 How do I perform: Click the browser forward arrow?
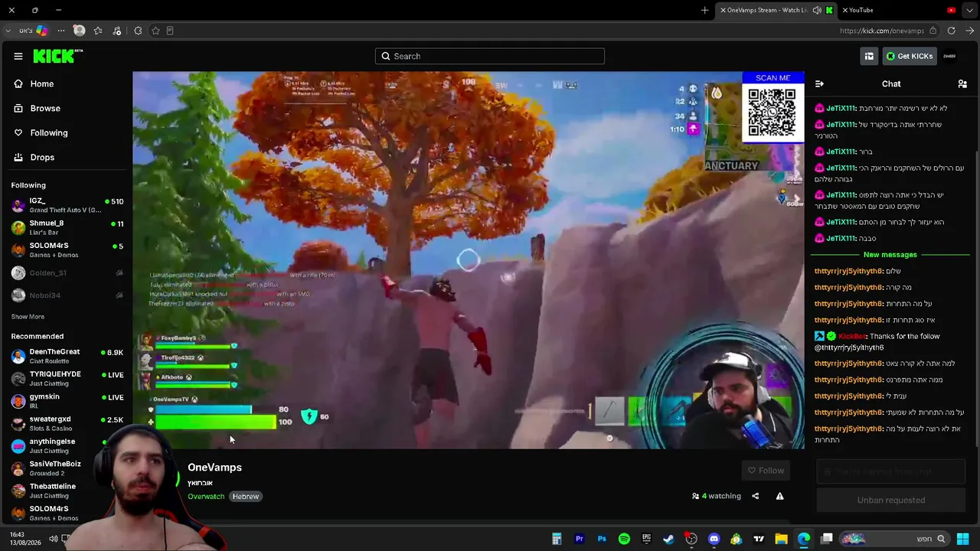click(x=969, y=31)
